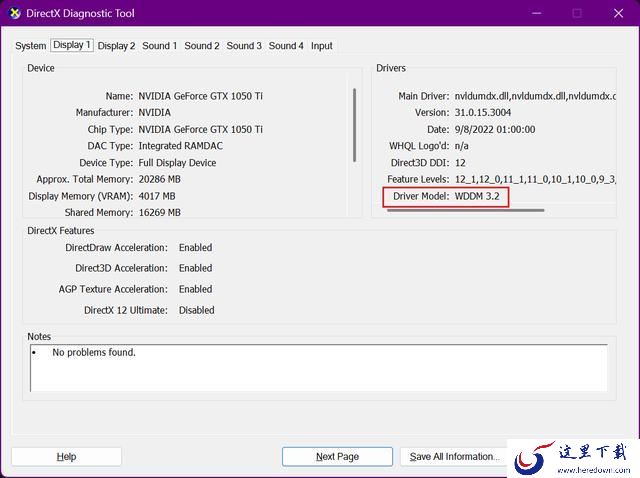Click the DirectX 12 Ultimate Disabled value

(196, 310)
